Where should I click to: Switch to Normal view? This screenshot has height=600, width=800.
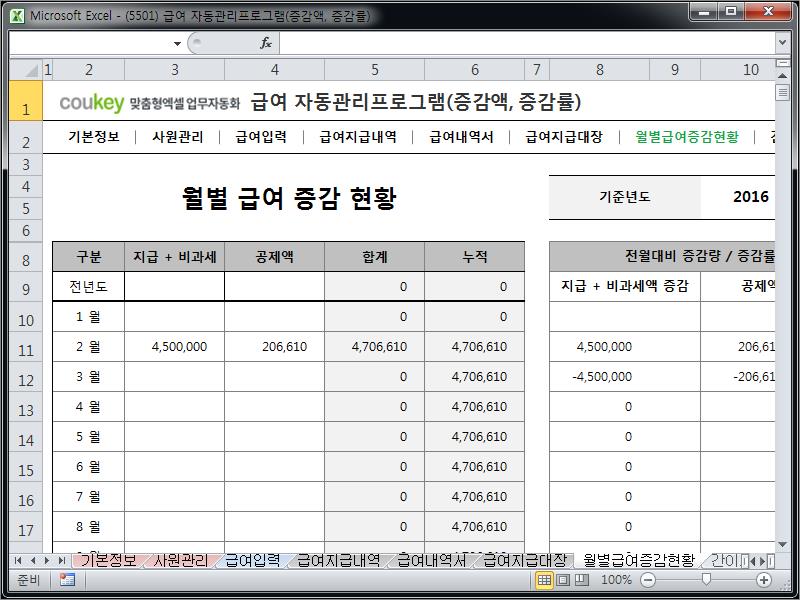tap(544, 580)
